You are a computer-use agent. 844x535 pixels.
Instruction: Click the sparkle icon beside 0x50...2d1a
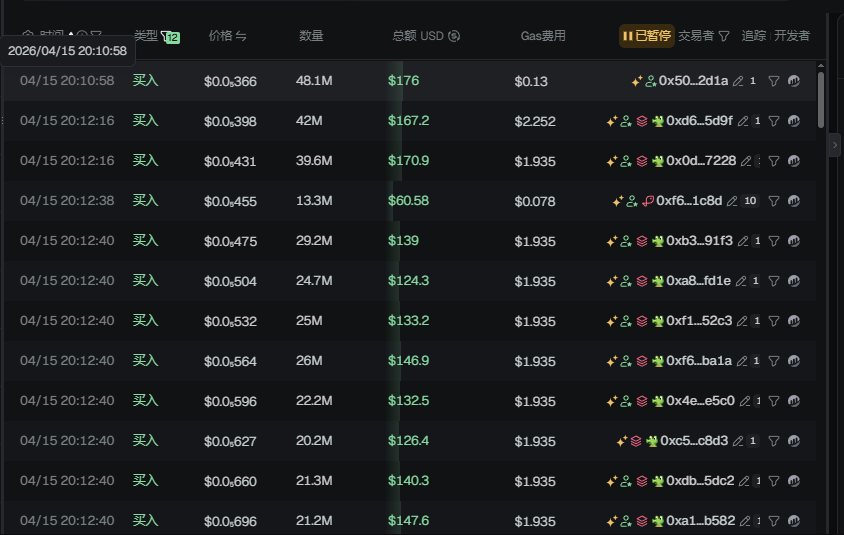(x=637, y=81)
